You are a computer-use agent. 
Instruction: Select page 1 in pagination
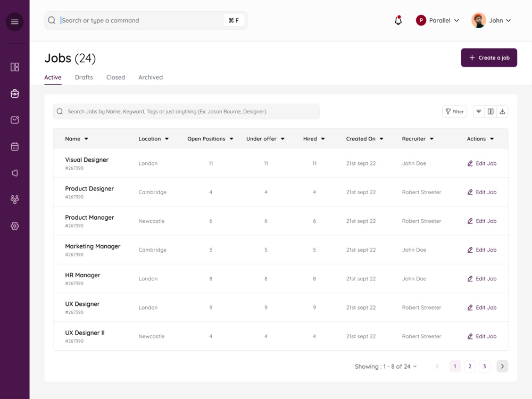(x=455, y=366)
